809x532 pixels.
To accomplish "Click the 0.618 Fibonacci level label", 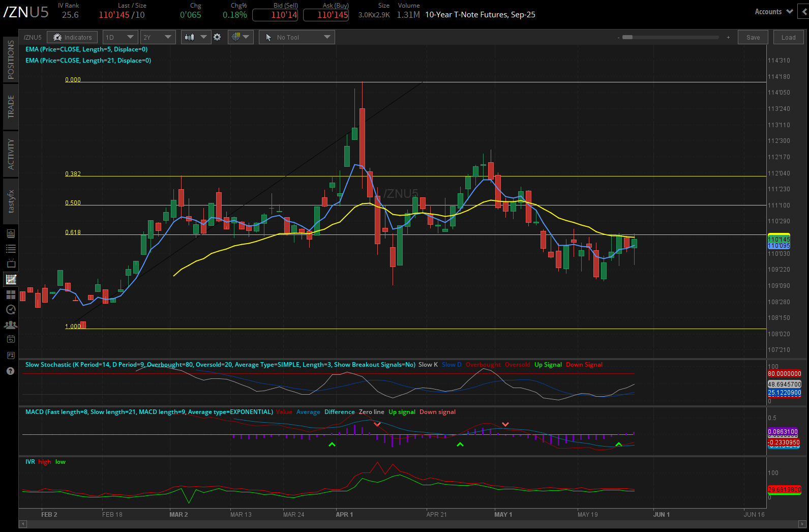I will (73, 232).
